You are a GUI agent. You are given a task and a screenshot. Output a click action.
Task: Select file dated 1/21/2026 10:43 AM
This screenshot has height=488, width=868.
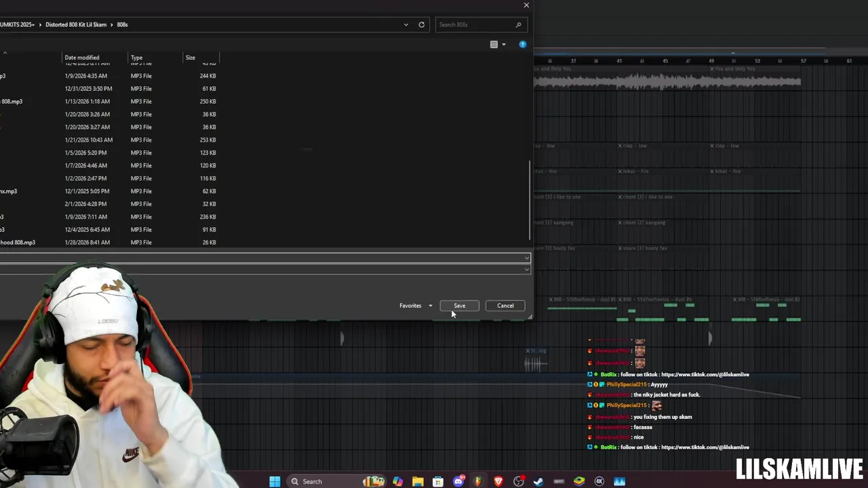pyautogui.click(x=108, y=140)
